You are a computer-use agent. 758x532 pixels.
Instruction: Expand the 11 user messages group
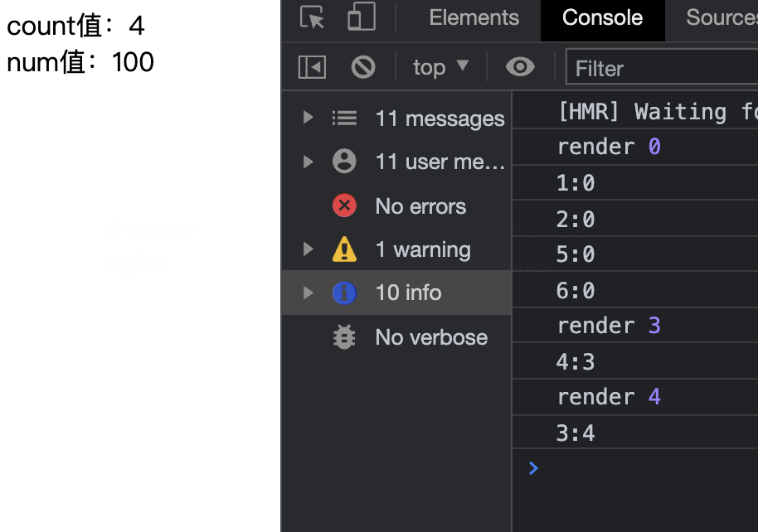pyautogui.click(x=308, y=162)
